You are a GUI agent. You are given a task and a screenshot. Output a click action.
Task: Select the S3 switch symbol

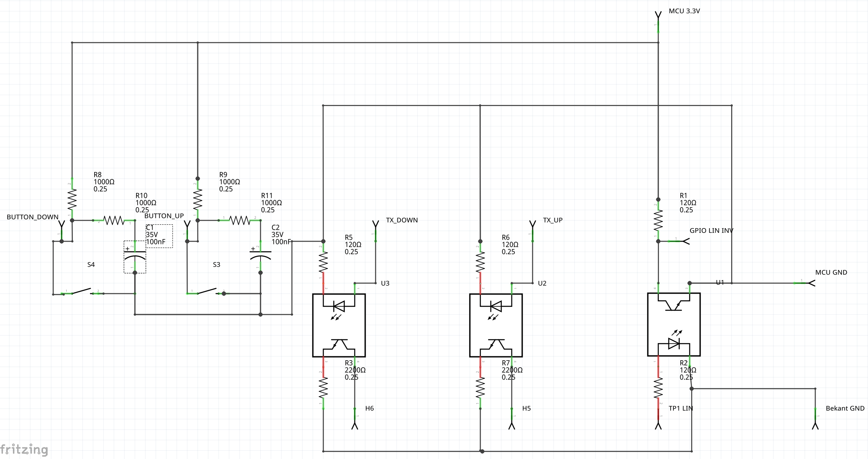pos(208,291)
